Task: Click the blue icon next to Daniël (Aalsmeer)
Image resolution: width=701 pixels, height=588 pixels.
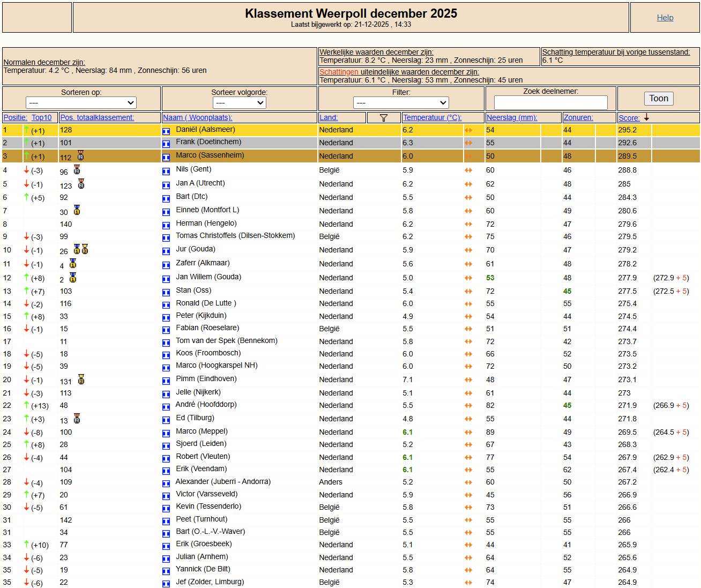Action: pyautogui.click(x=166, y=131)
